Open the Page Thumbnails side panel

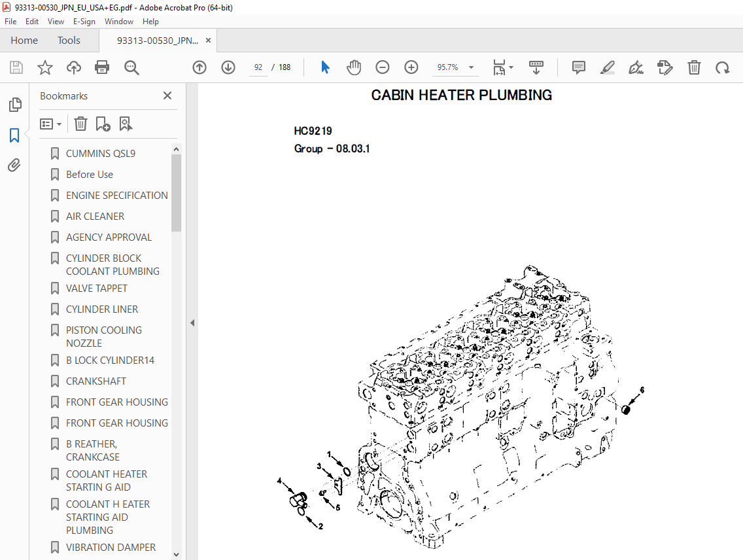pos(14,105)
